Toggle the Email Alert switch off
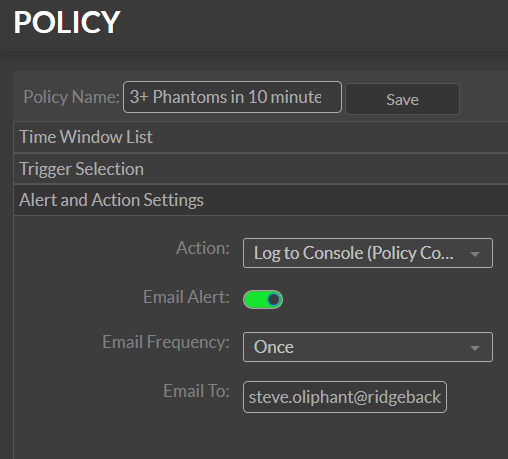 (263, 299)
